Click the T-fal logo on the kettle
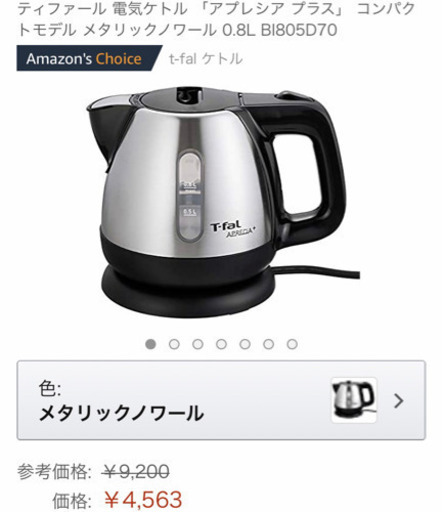Viewport: 443px width, 512px height. [226, 226]
